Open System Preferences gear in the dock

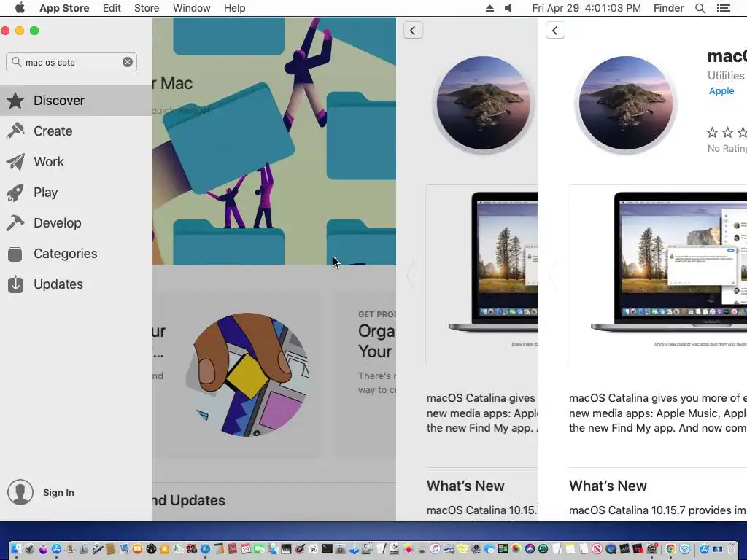(651, 549)
